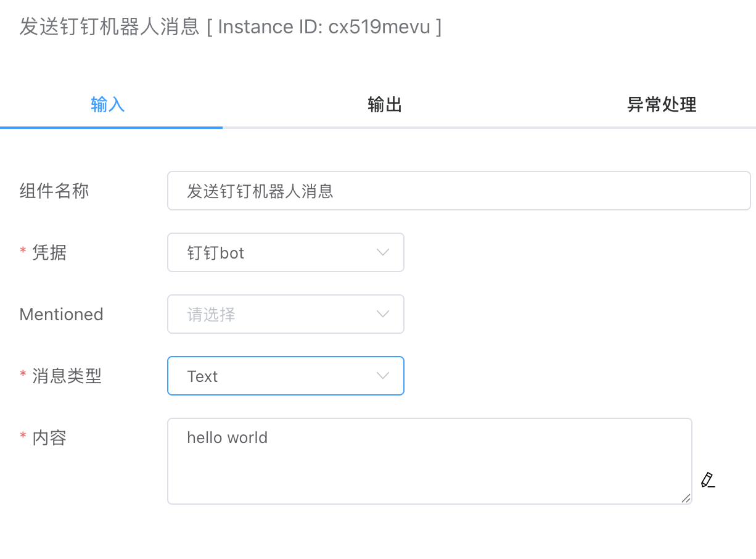Select the active 输入 input tab

[109, 105]
